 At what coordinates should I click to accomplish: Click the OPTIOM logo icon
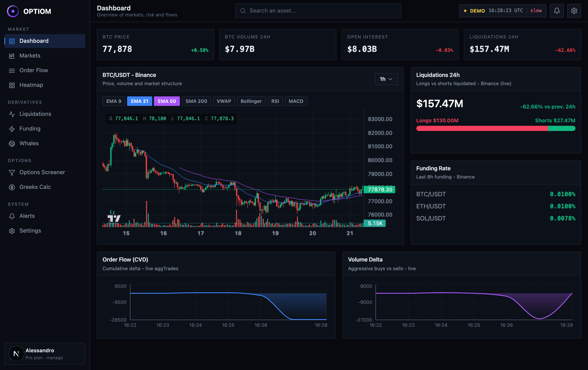(x=13, y=11)
